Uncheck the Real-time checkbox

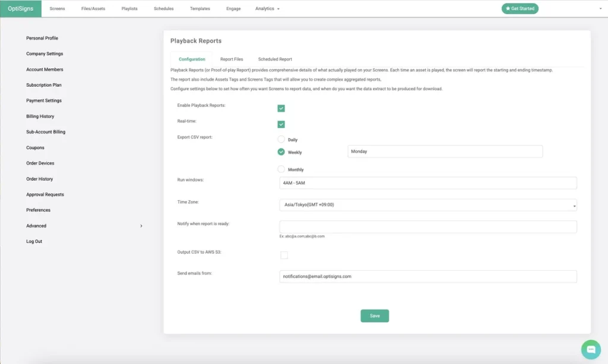pyautogui.click(x=281, y=124)
